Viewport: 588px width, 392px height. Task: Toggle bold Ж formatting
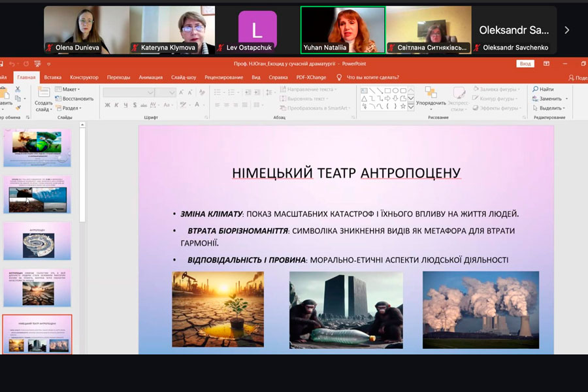107,105
